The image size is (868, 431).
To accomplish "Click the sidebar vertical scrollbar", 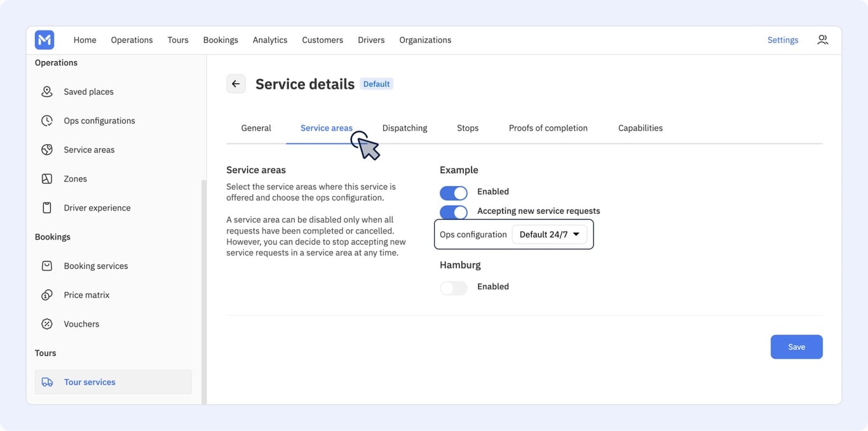I will coord(204,291).
